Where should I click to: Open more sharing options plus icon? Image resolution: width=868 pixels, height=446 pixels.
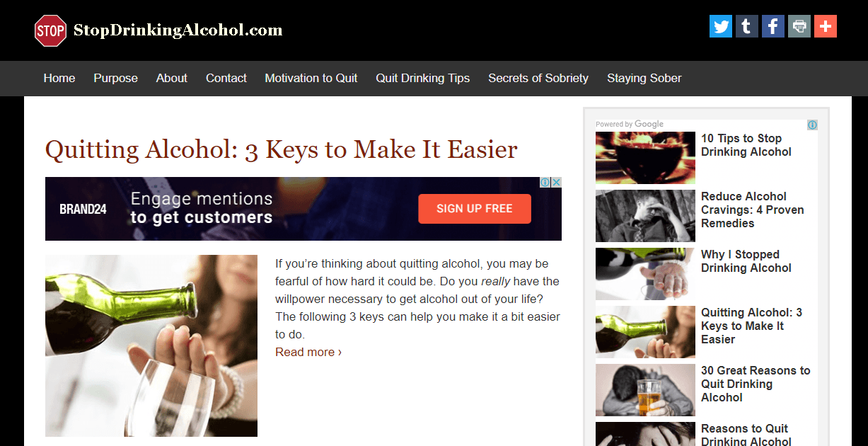tap(826, 26)
